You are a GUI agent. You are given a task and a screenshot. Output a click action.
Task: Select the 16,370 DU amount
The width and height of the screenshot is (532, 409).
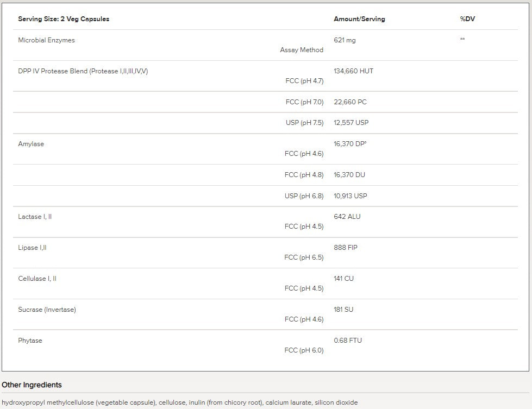(x=349, y=175)
